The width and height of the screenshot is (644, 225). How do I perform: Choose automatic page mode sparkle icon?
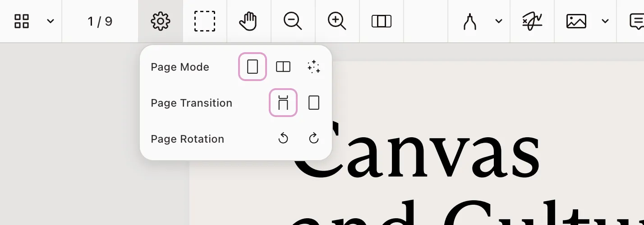click(313, 67)
